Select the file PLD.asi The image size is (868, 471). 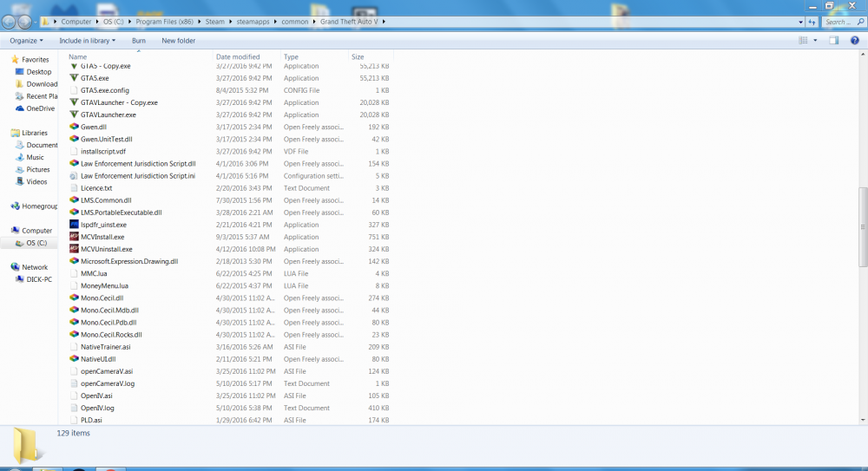point(91,420)
